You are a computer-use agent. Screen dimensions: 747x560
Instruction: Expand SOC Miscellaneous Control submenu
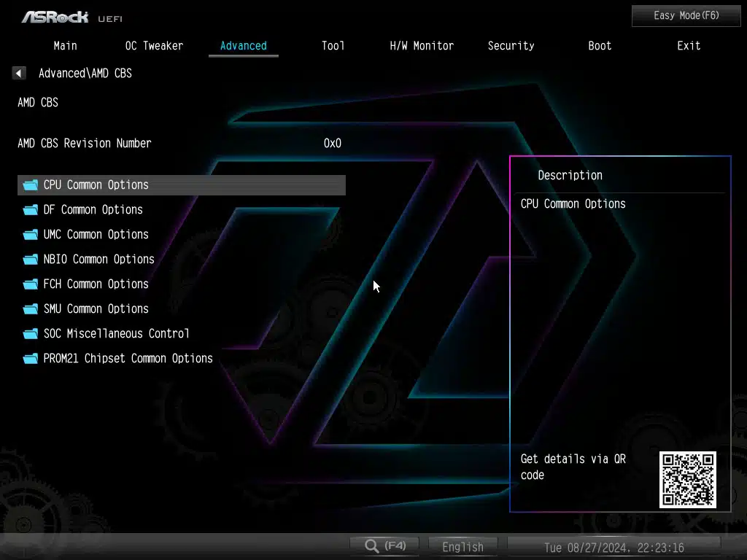[116, 334]
